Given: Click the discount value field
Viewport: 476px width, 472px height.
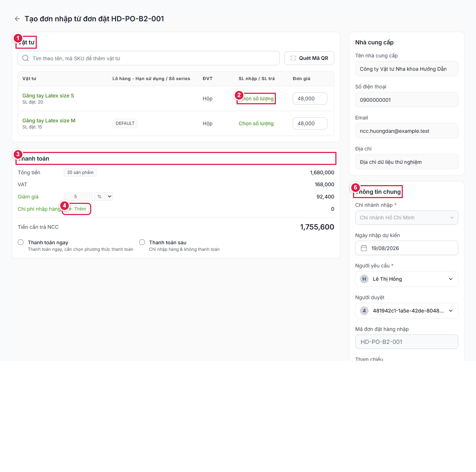Looking at the screenshot, I should [78, 197].
